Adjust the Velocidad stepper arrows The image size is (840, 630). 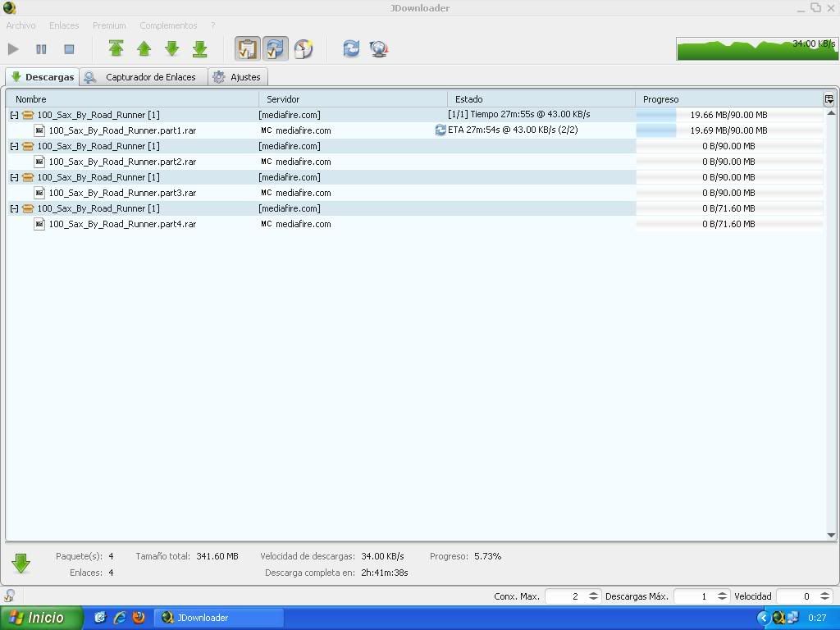(x=824, y=596)
